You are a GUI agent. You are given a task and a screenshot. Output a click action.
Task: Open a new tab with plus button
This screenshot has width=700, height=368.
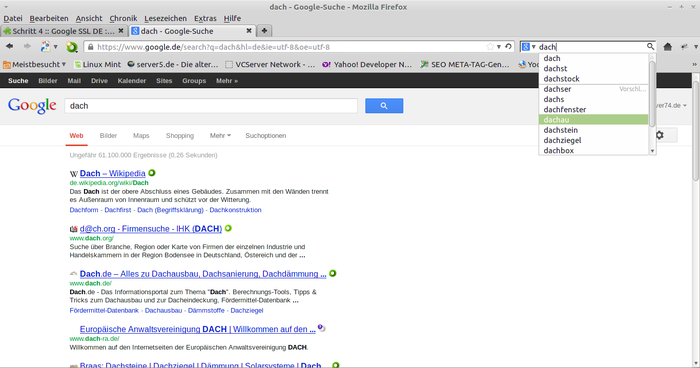[264, 31]
